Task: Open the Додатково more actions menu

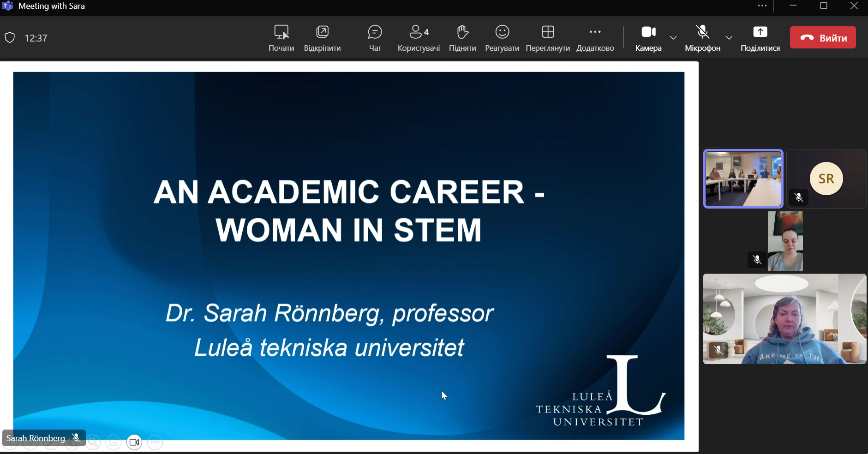Action: coord(595,38)
